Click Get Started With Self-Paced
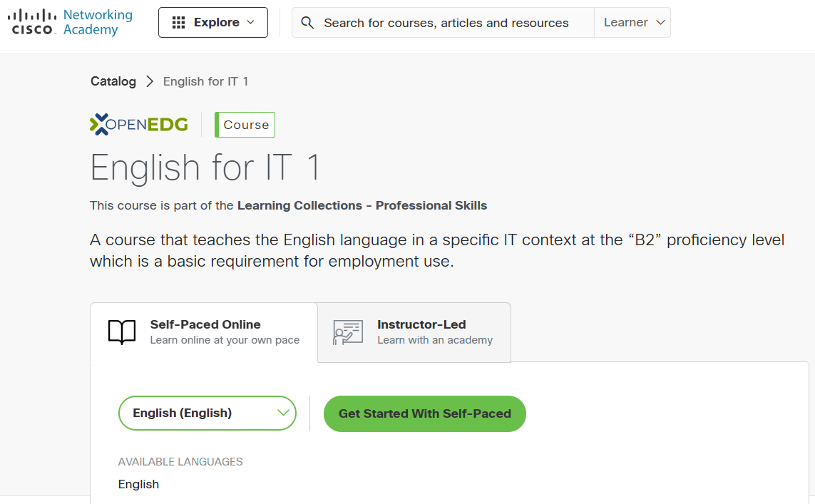The height and width of the screenshot is (504, 815). pos(424,413)
